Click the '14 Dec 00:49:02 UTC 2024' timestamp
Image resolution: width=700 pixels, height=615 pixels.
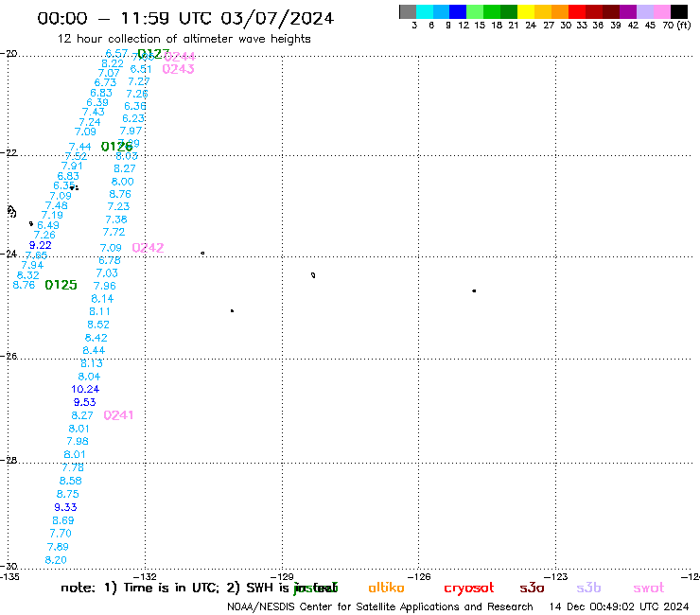point(620,607)
